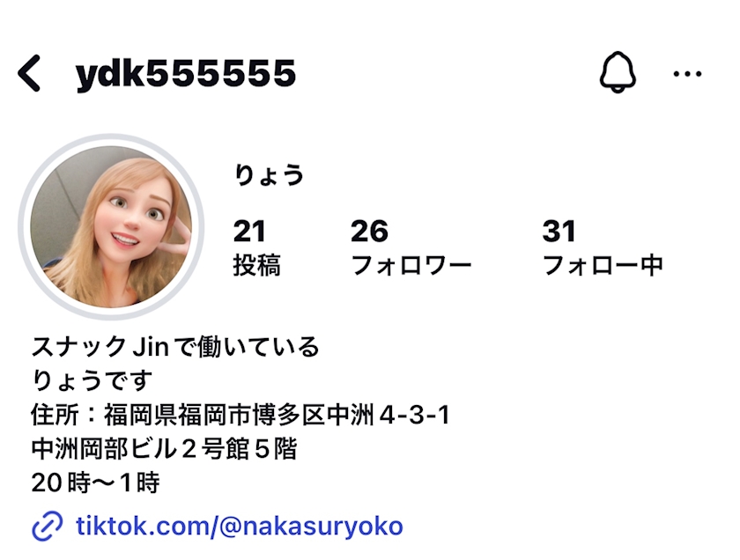Tap the bio line mentioning スナック Jin
This screenshot has height=560, width=740.
coord(175,347)
